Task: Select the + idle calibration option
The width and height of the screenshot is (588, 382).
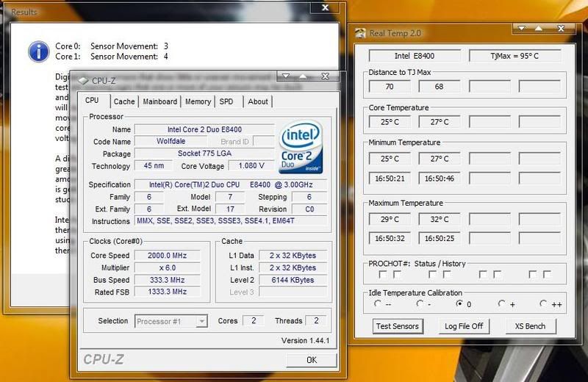Action: pos(501,303)
